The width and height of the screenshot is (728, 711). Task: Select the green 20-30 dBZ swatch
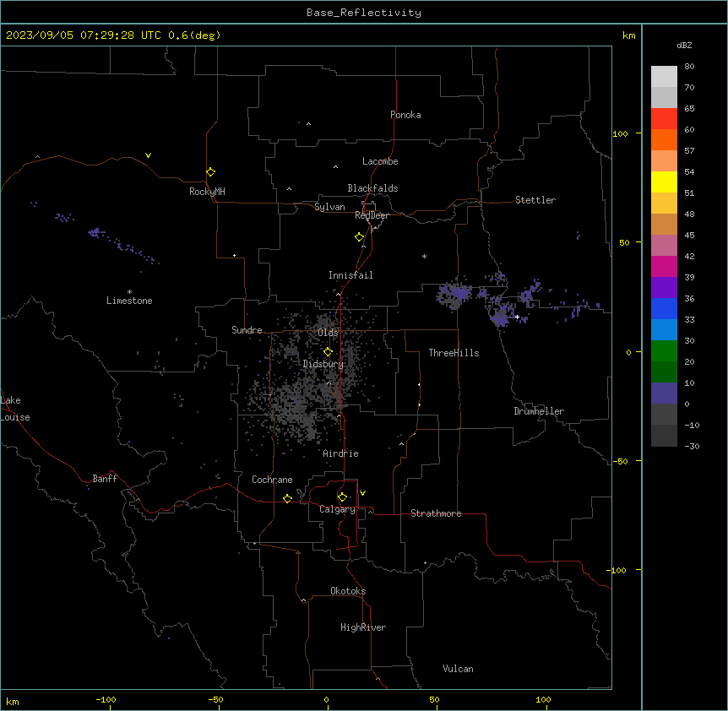point(664,351)
